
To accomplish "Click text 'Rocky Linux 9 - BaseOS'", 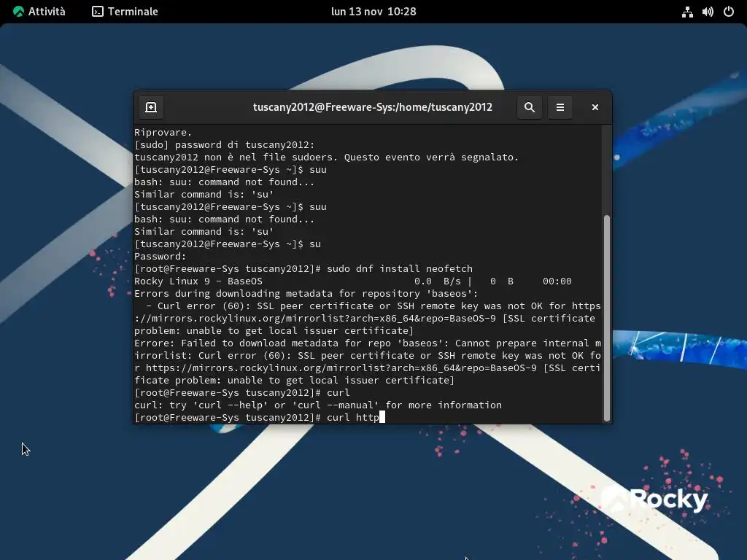I will point(198,281).
